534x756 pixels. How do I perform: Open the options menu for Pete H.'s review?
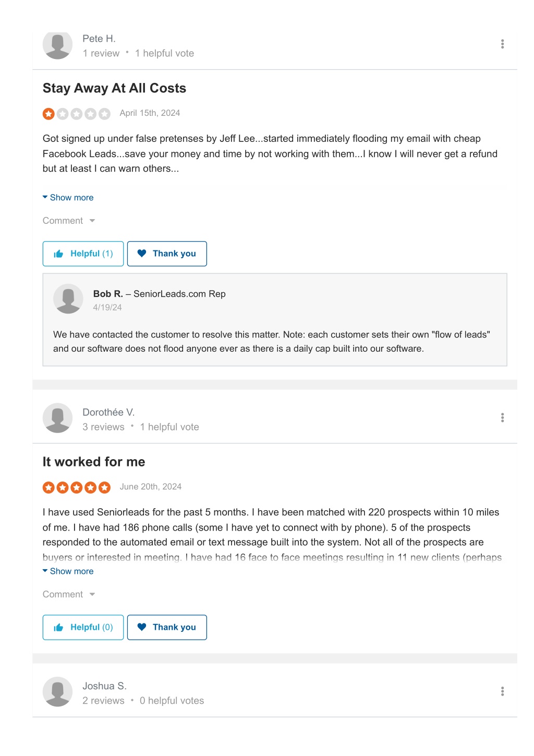coord(502,44)
